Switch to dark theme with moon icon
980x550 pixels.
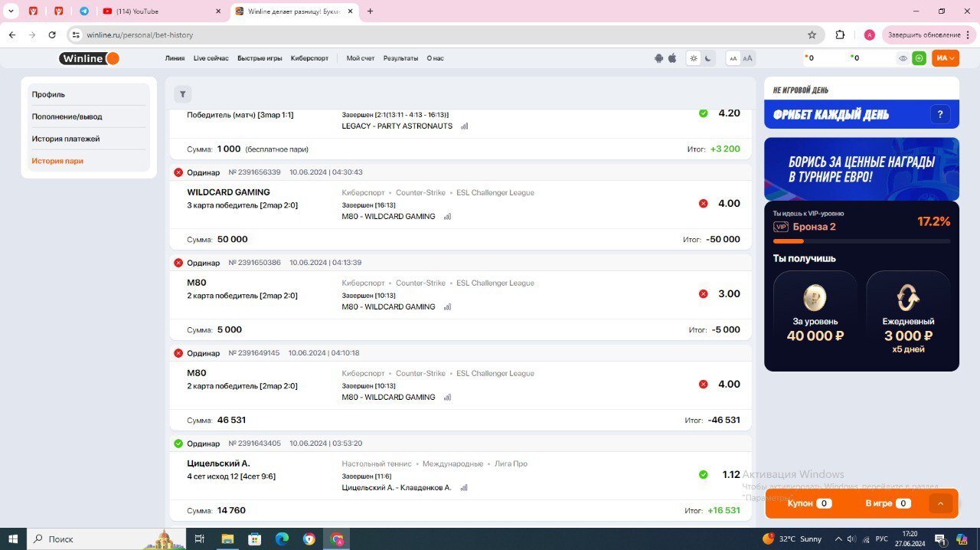[x=709, y=58]
